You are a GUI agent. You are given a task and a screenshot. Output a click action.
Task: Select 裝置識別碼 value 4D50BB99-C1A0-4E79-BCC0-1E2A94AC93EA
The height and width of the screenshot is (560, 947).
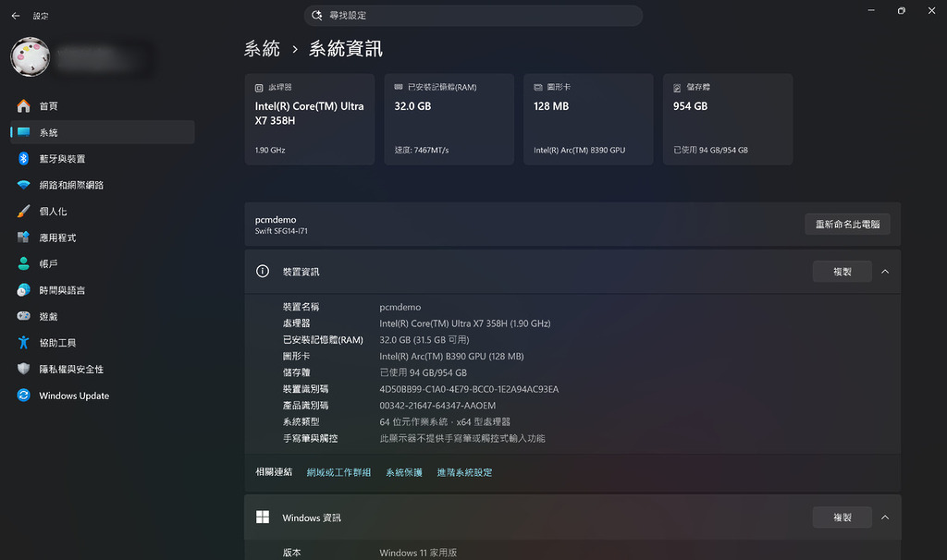pyautogui.click(x=469, y=389)
